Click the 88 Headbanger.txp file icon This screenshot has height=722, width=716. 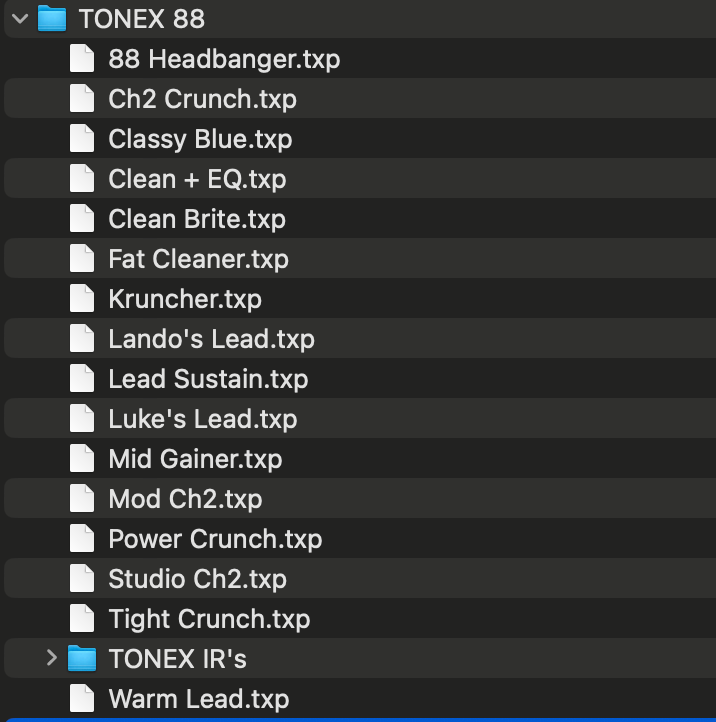point(82,59)
